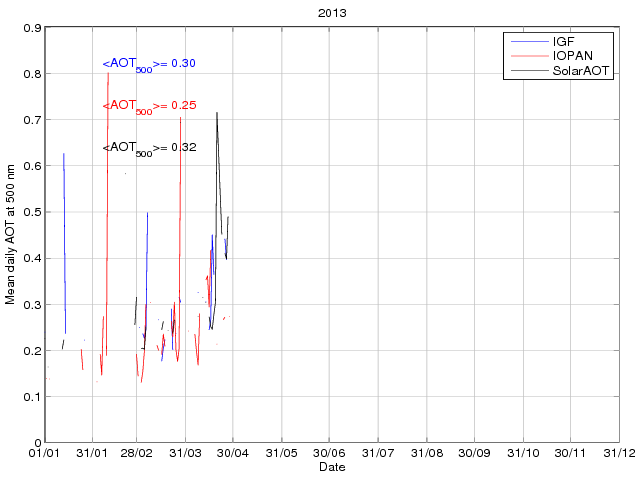Click the tallest black SolarAOT peak in April
This screenshot has height=480, width=640.
pos(217,114)
